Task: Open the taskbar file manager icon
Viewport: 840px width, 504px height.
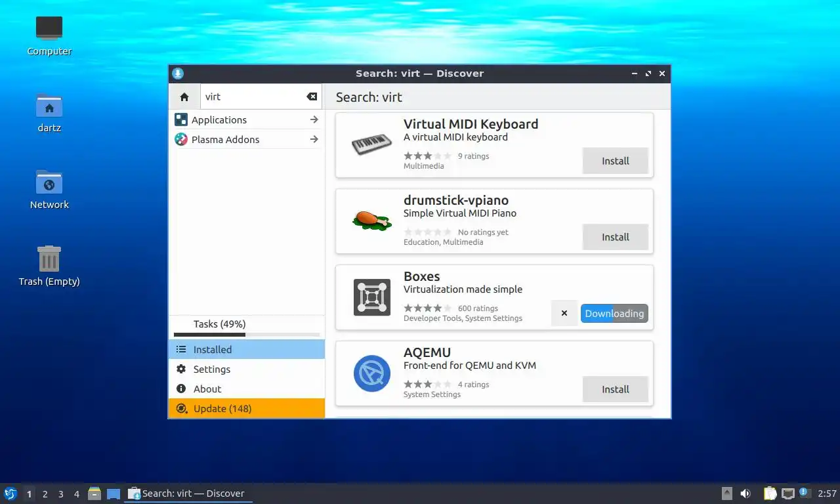Action: click(x=94, y=493)
